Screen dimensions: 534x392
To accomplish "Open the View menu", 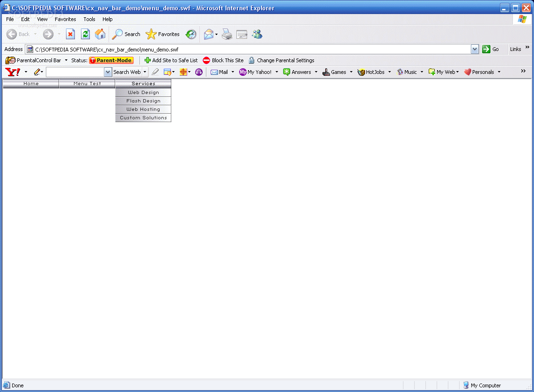I will pos(42,19).
